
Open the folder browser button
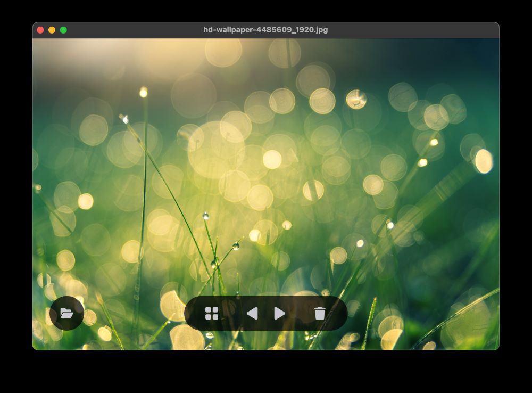point(66,313)
